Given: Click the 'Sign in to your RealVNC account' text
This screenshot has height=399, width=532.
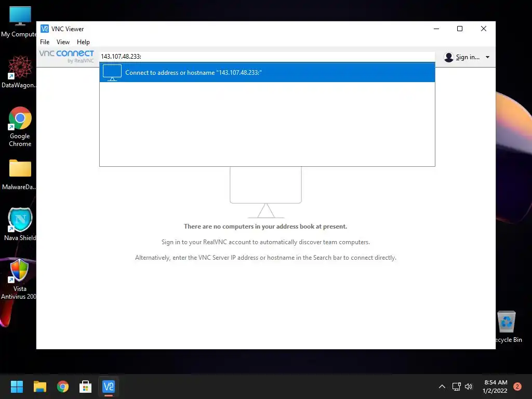Looking at the screenshot, I should tap(265, 242).
